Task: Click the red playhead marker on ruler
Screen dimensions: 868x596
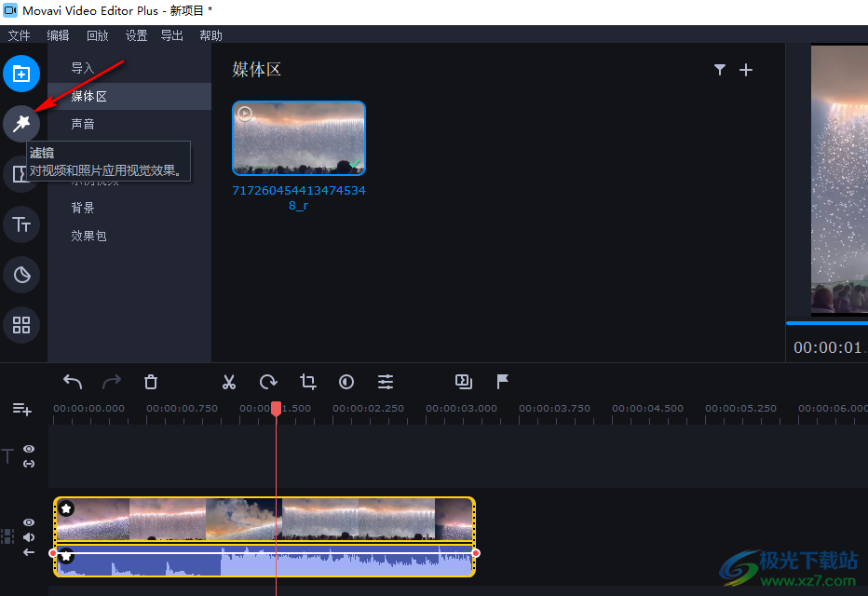Action: coord(276,409)
